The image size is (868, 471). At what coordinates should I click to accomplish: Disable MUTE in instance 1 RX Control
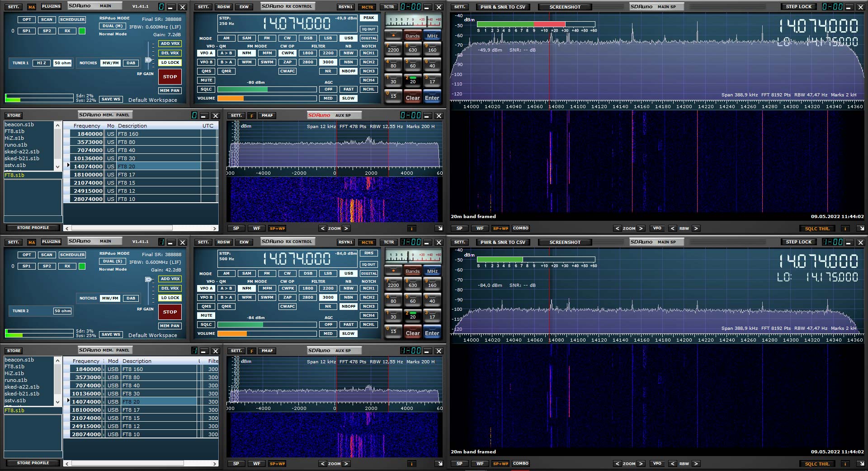coord(206,315)
